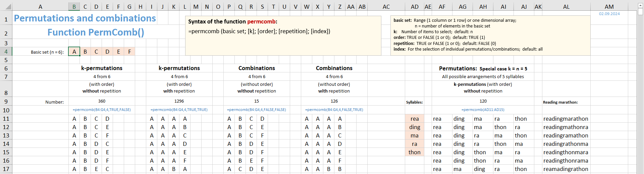Select formula text =permcomb(B4:G4,4,TRUE,FALSE)
This screenshot has width=644, height=174.
[x=102, y=110]
